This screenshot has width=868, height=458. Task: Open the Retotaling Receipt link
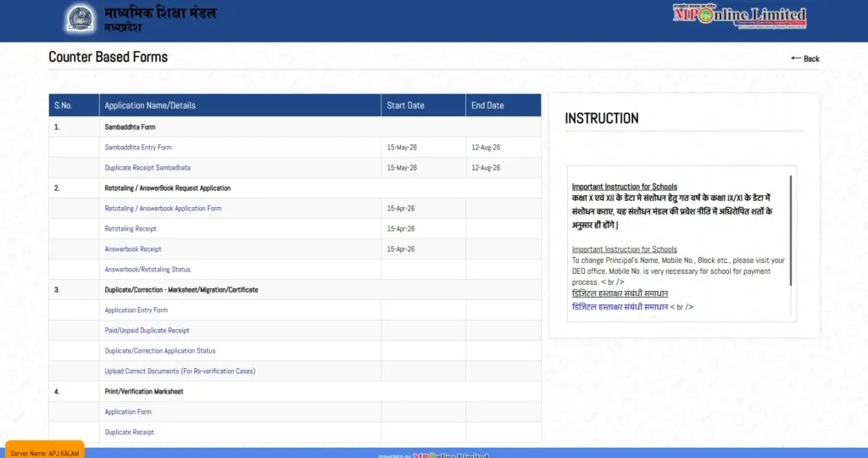coord(130,229)
